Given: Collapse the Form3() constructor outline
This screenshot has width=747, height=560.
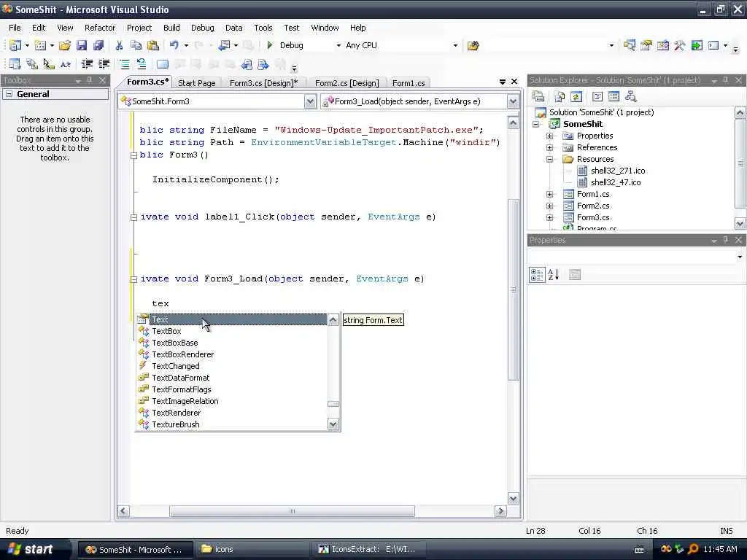Looking at the screenshot, I should pyautogui.click(x=134, y=155).
